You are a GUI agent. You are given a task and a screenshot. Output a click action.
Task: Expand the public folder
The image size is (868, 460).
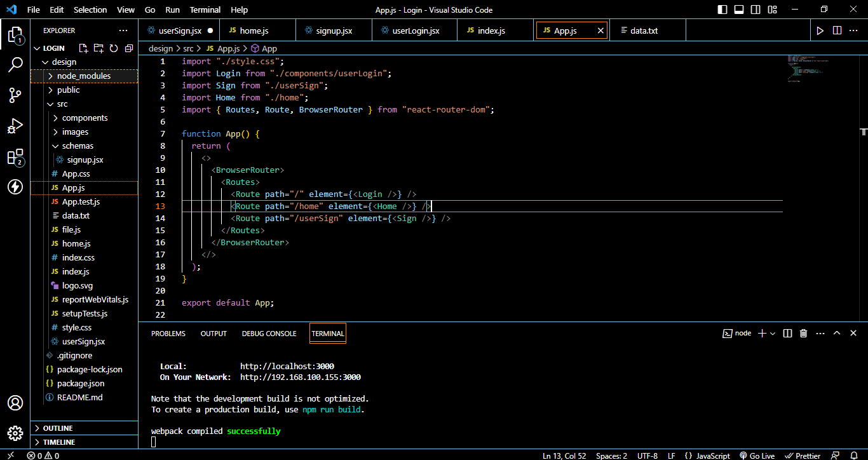[x=85, y=90]
